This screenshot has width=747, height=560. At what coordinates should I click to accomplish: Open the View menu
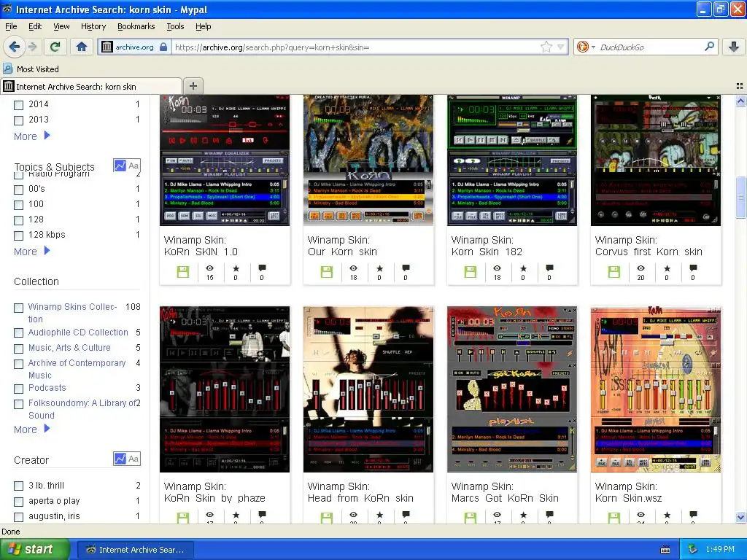click(61, 26)
